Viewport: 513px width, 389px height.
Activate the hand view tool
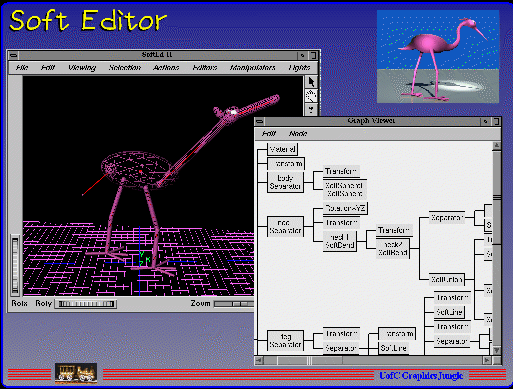(x=311, y=96)
